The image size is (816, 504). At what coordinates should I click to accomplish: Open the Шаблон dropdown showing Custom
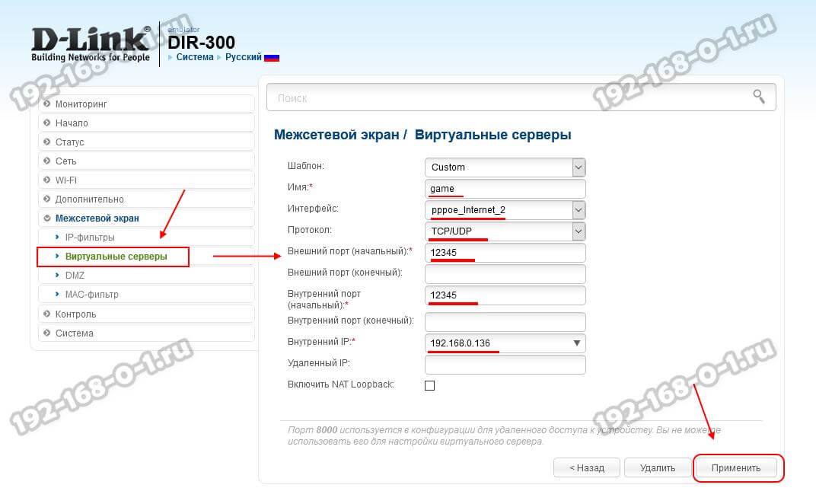point(505,167)
